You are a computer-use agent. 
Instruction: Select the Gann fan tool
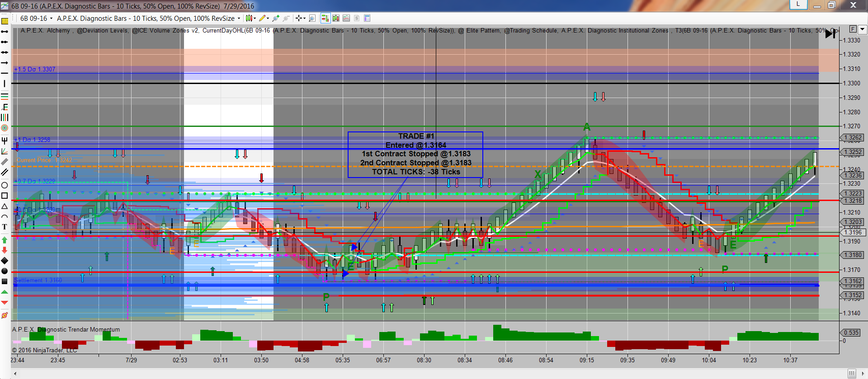[x=5, y=151]
